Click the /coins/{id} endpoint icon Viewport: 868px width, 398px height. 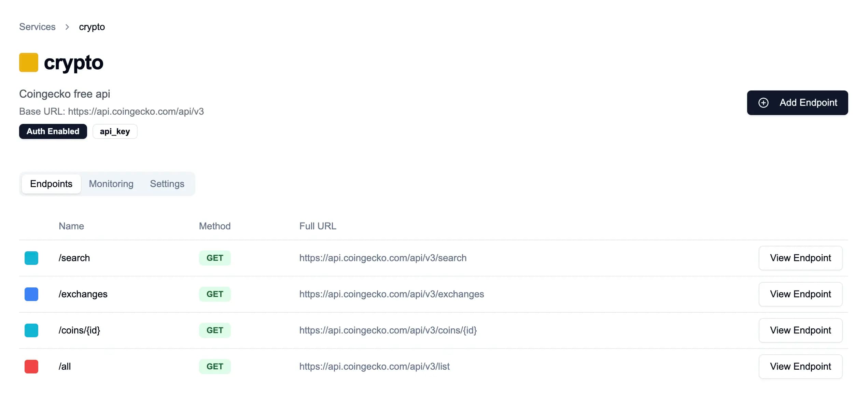pyautogui.click(x=31, y=330)
